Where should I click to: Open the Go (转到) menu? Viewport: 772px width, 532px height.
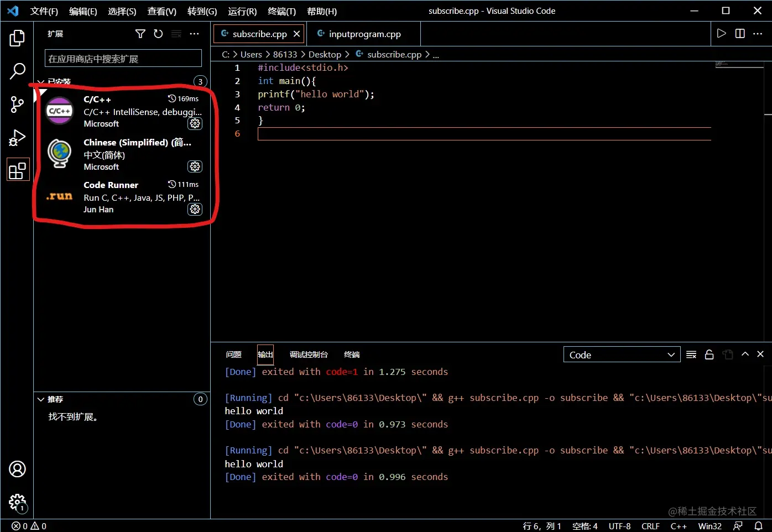coord(202,11)
